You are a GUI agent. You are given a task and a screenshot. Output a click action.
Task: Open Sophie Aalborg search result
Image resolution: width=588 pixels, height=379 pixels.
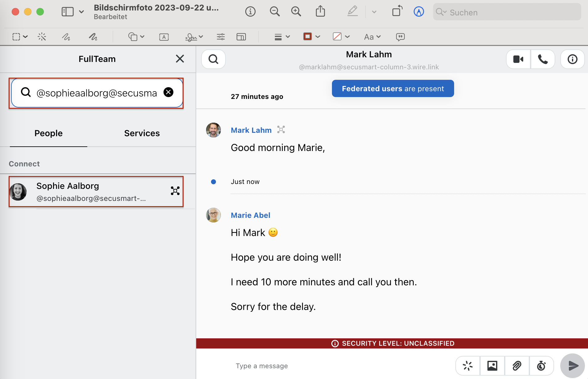click(x=96, y=191)
